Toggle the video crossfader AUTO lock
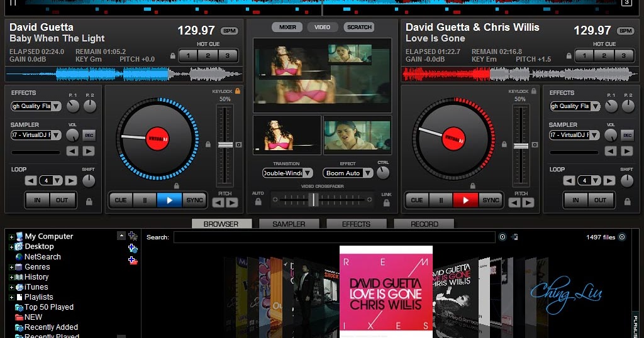This screenshot has width=644, height=338. [x=258, y=202]
